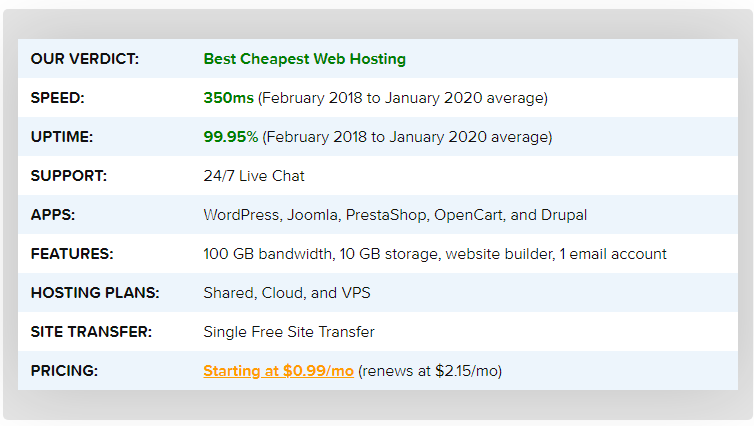This screenshot has height=426, width=754.
Task: Click the 'HOSTING PLANS:' row label
Action: coord(95,293)
